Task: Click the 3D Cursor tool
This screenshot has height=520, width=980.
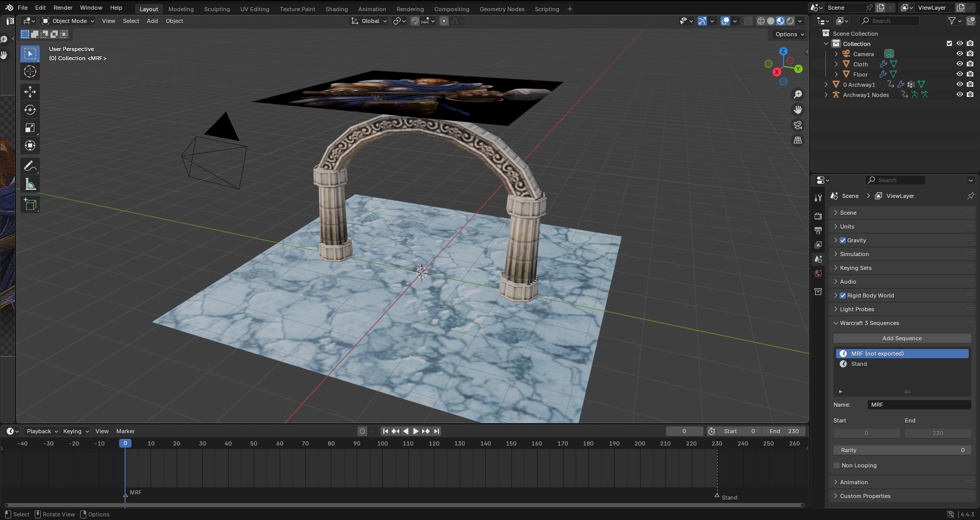Action: [30, 72]
